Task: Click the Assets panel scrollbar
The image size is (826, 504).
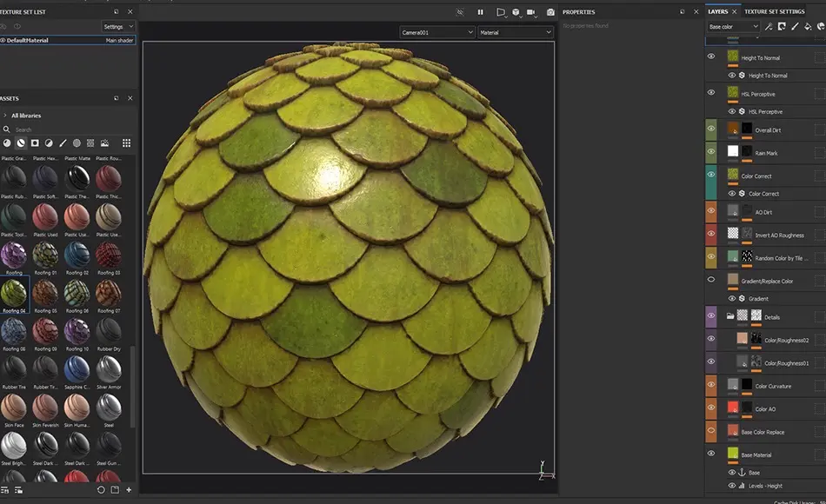Action: coord(132,386)
